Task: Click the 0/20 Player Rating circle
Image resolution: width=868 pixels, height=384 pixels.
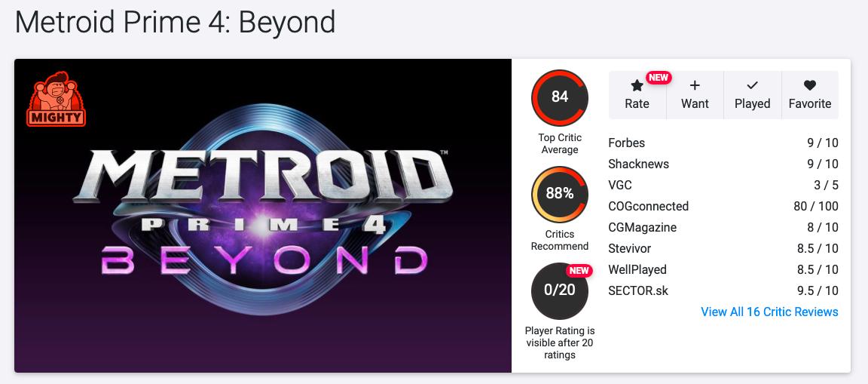Action: [x=560, y=290]
